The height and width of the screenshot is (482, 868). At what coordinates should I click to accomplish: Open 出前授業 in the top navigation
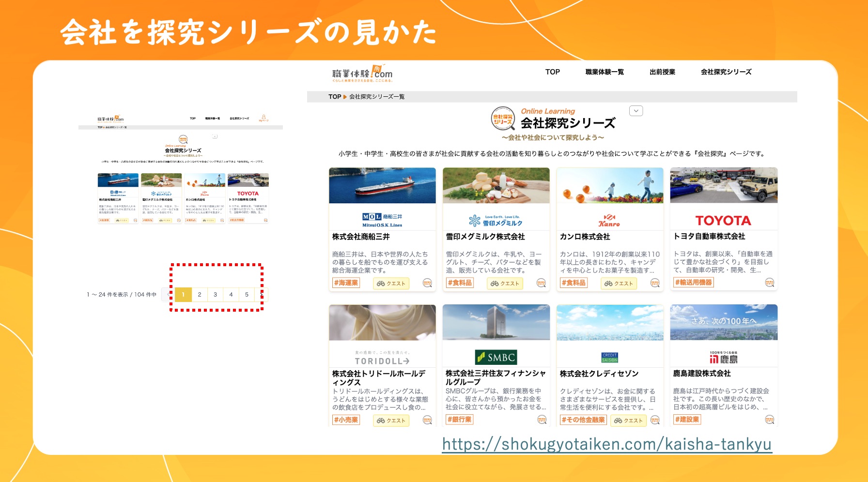tap(662, 72)
